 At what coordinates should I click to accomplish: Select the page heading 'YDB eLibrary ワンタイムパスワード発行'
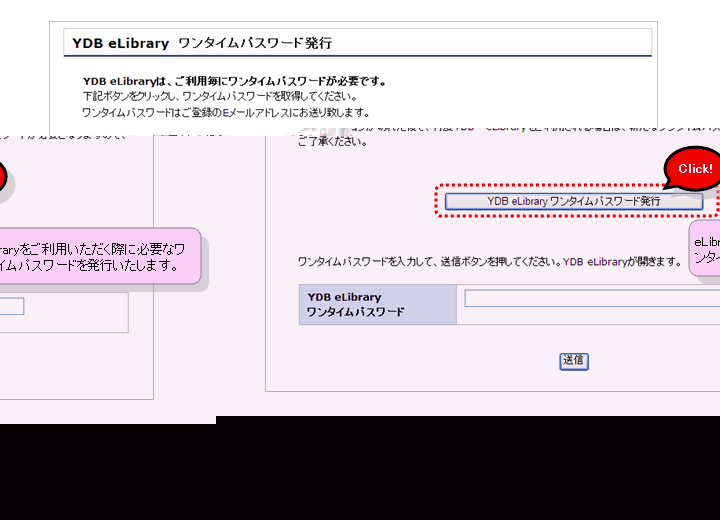(x=202, y=43)
